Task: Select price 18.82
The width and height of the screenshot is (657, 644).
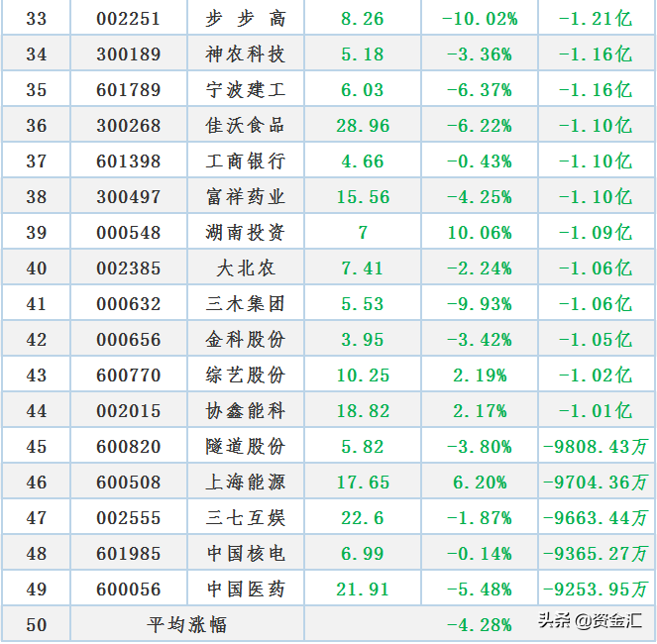Action: pyautogui.click(x=363, y=410)
